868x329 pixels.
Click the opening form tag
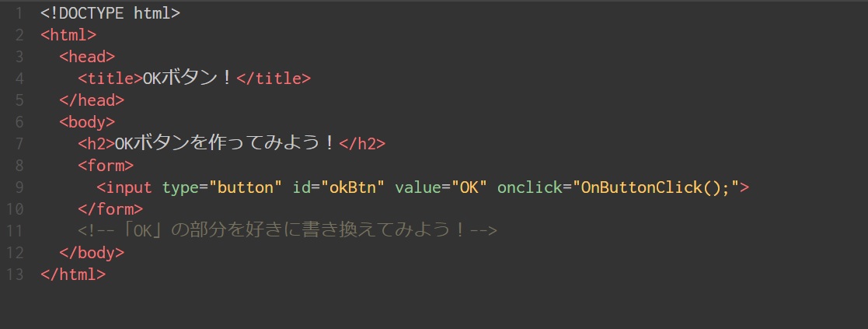tap(106, 165)
